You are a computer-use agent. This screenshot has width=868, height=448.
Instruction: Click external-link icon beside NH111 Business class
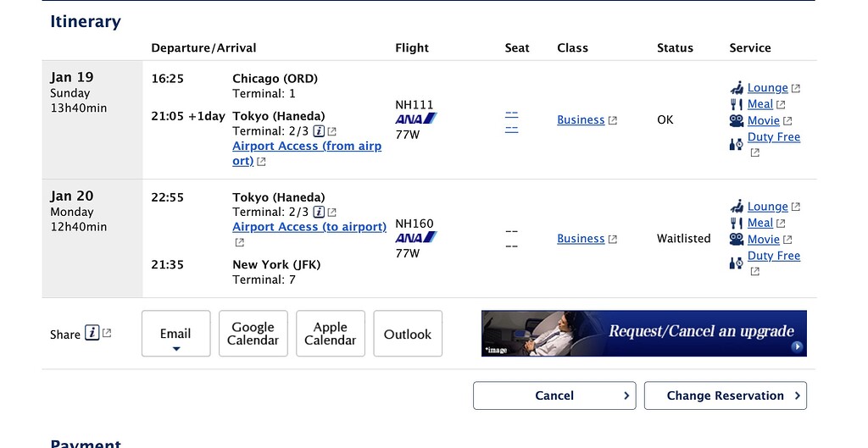click(613, 120)
